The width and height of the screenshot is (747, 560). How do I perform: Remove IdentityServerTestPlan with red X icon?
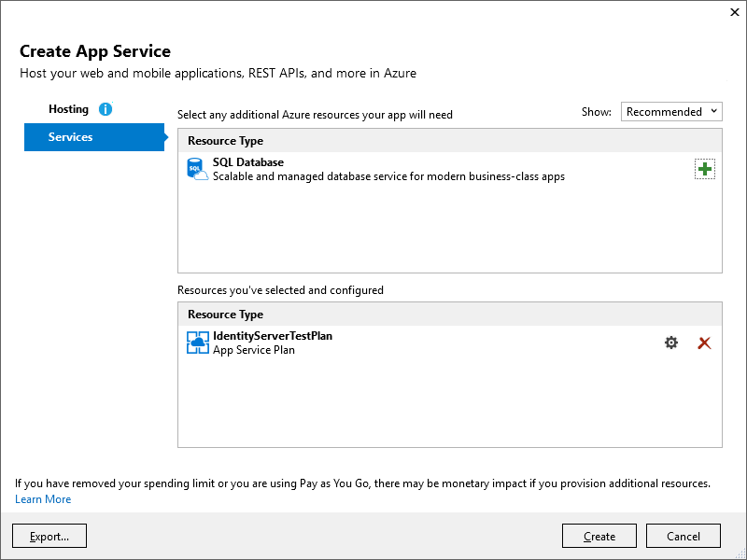point(704,343)
